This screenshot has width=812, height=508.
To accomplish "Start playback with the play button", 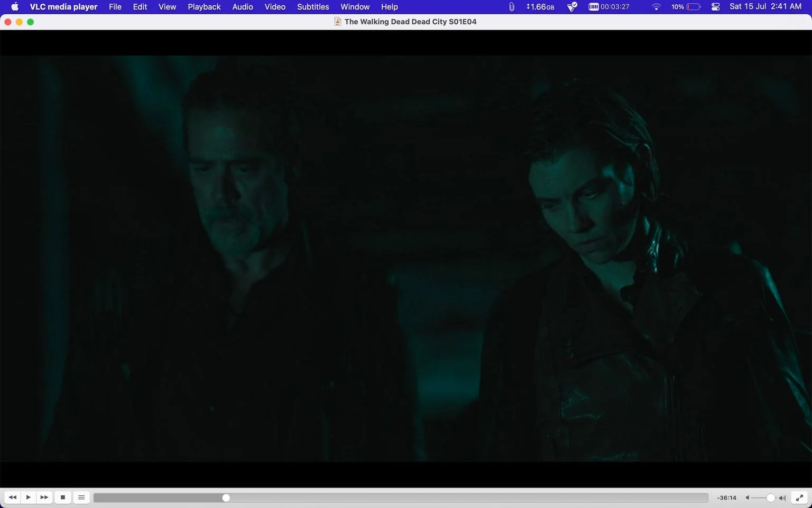I will pos(28,497).
